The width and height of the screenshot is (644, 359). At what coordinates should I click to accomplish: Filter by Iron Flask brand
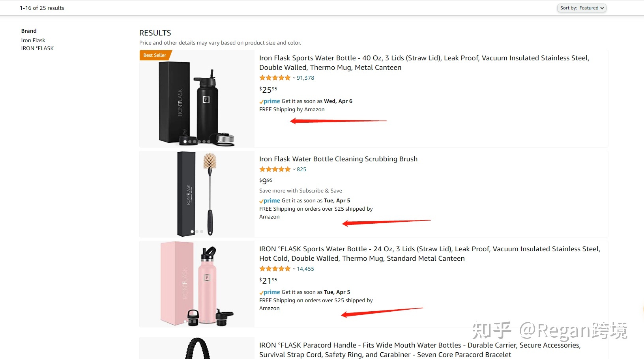(x=33, y=40)
